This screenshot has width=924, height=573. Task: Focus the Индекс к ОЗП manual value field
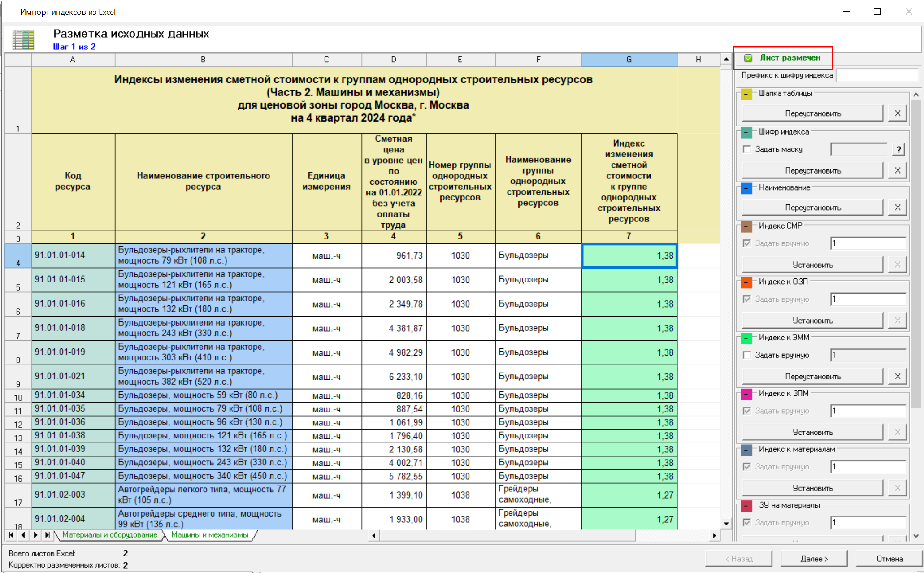(868, 299)
